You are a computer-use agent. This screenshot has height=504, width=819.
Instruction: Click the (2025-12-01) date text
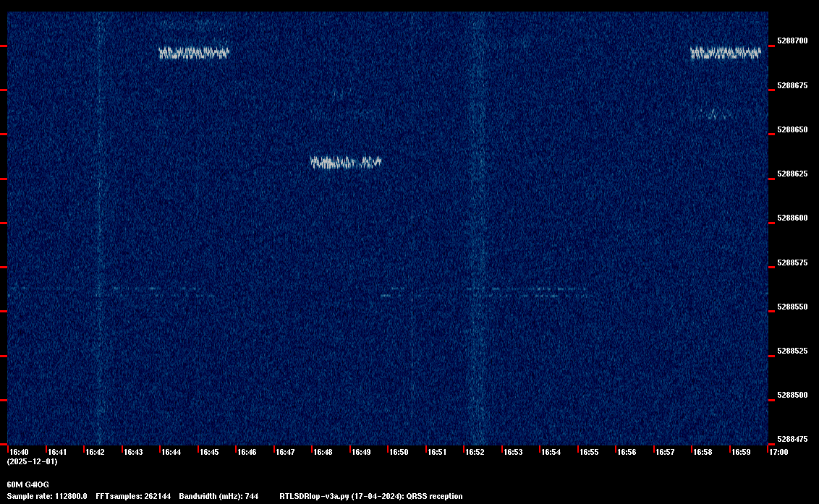(33, 461)
